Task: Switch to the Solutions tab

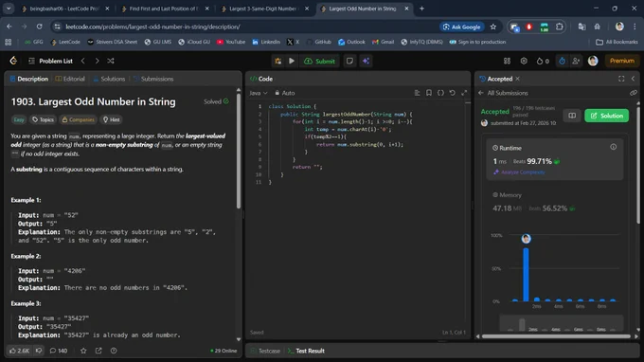Action: (109, 79)
